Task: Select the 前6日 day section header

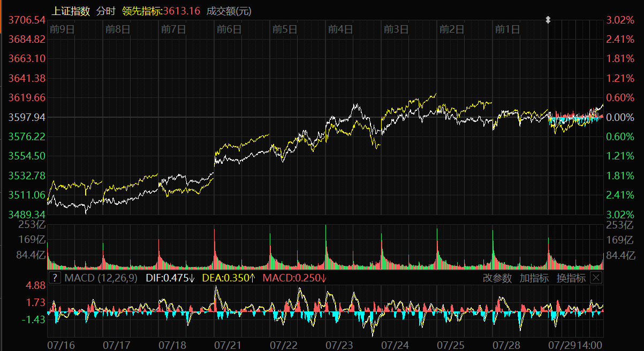Action: pyautogui.click(x=229, y=29)
